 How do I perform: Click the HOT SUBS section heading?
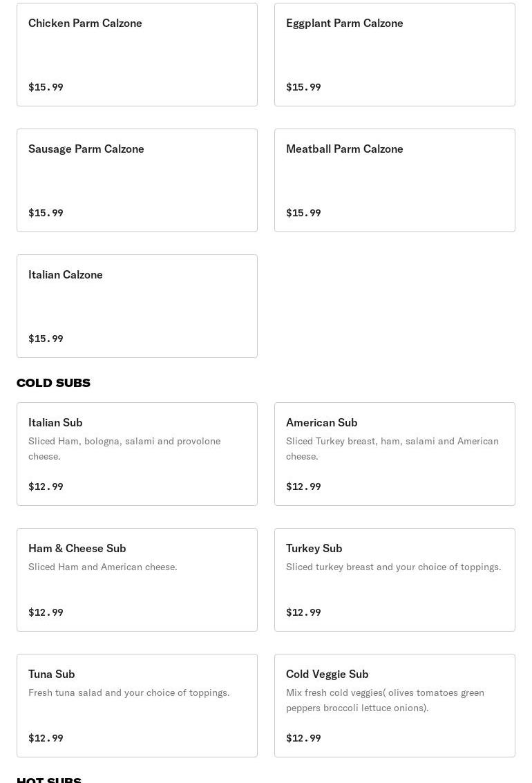click(x=49, y=780)
